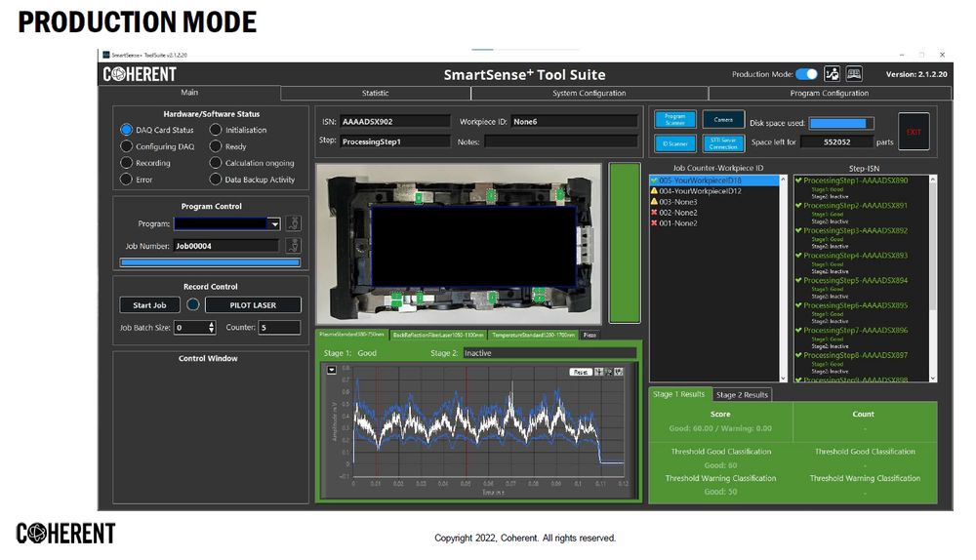Select the Calculation ongoing indicator
The height and width of the screenshot is (560, 976).
coord(216,162)
